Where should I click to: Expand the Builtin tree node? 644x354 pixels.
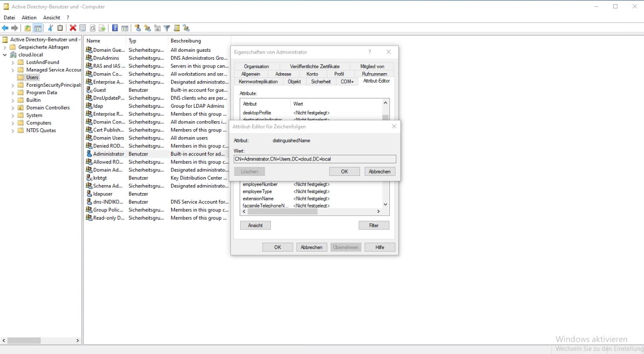click(x=13, y=100)
